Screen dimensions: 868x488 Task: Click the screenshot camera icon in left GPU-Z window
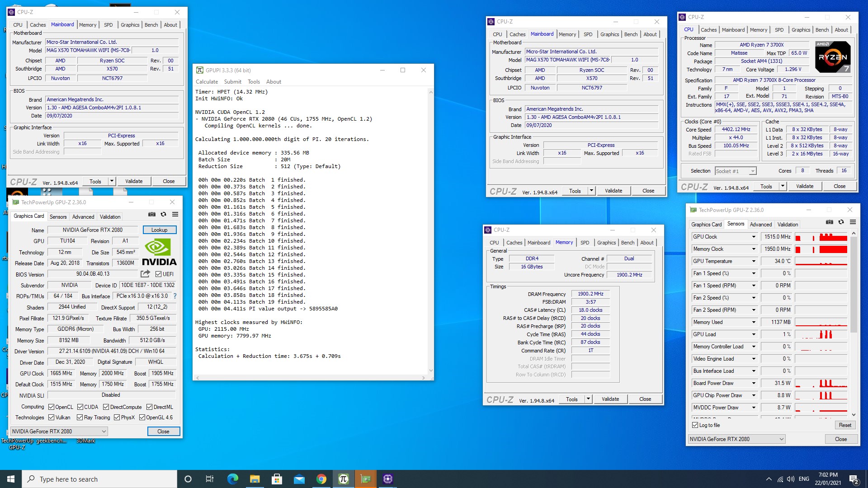(152, 215)
